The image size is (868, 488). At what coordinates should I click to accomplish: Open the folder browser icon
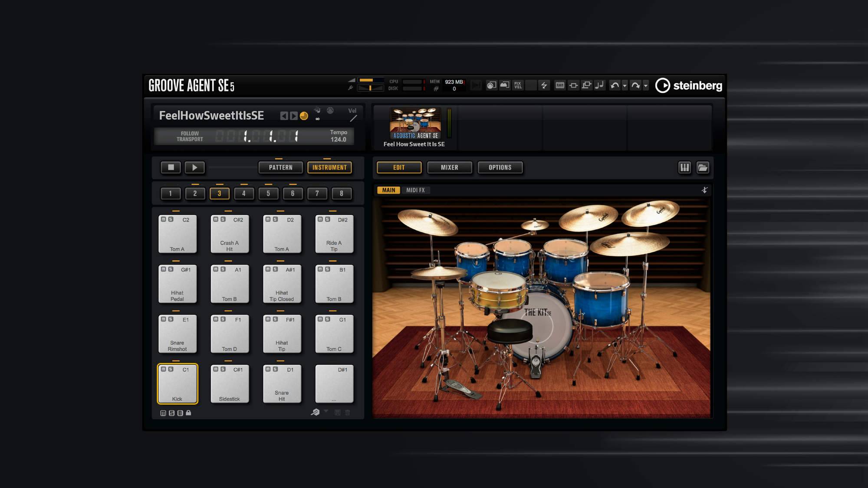[703, 167]
